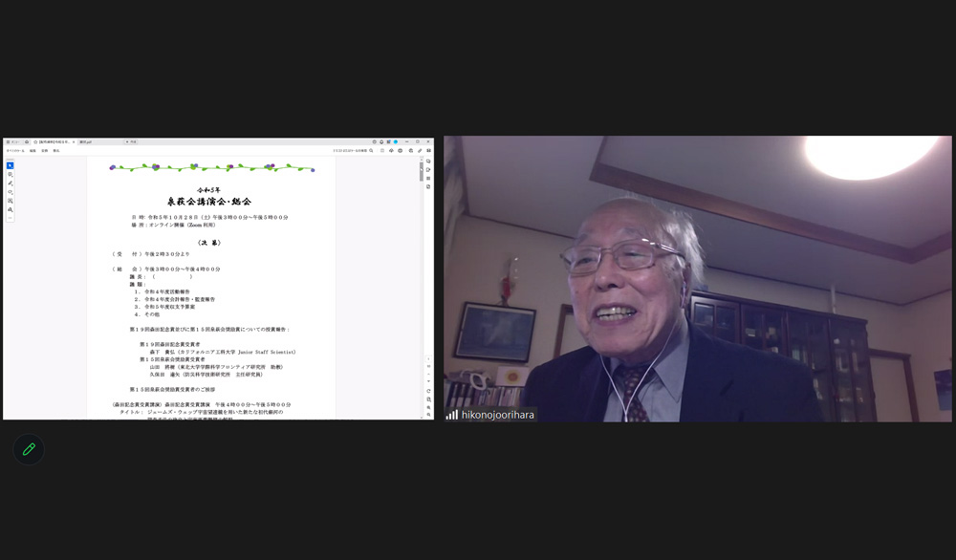Click the PDF title 泉萩会講演会・総会
The image size is (956, 560).
(209, 202)
